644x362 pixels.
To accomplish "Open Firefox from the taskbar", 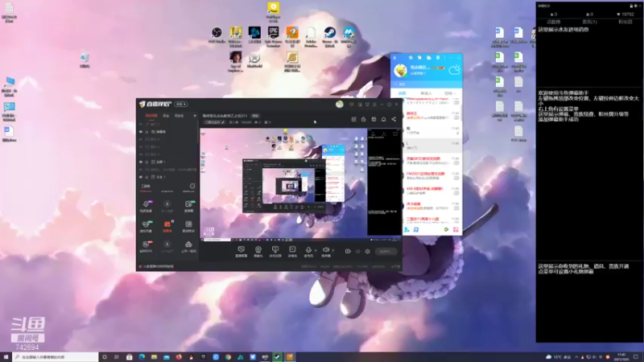I will tap(179, 357).
